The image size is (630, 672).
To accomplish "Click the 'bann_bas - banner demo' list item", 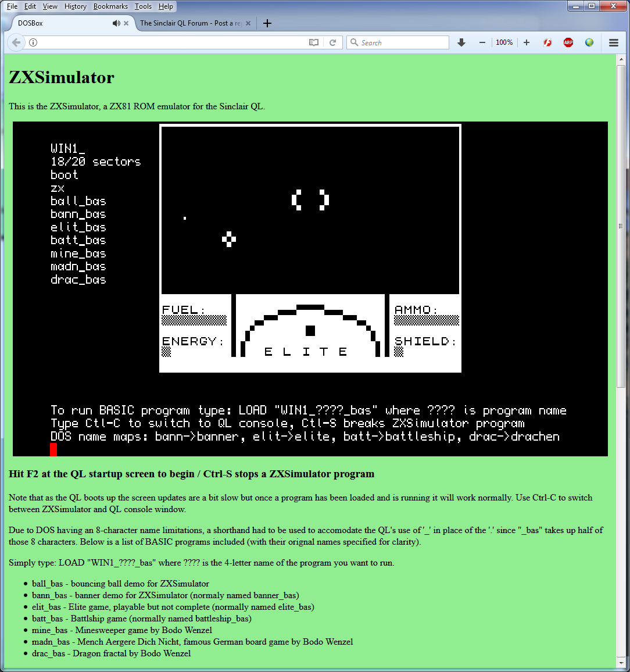I will point(166,595).
